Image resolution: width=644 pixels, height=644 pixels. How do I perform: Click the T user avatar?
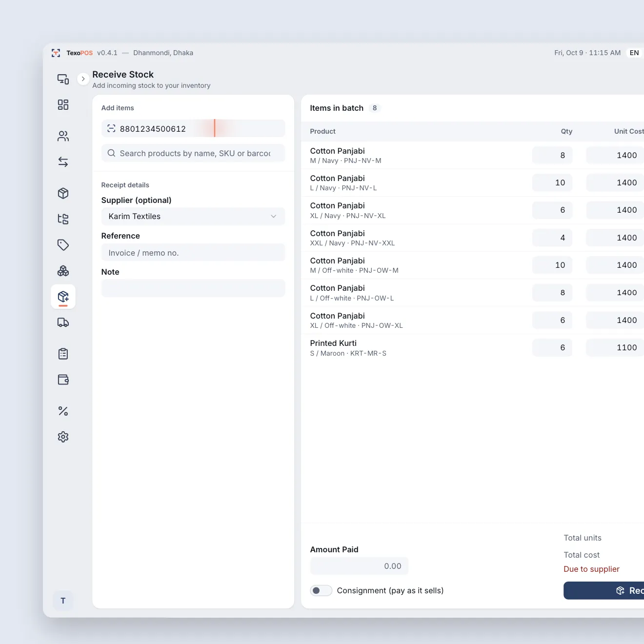coord(63,601)
